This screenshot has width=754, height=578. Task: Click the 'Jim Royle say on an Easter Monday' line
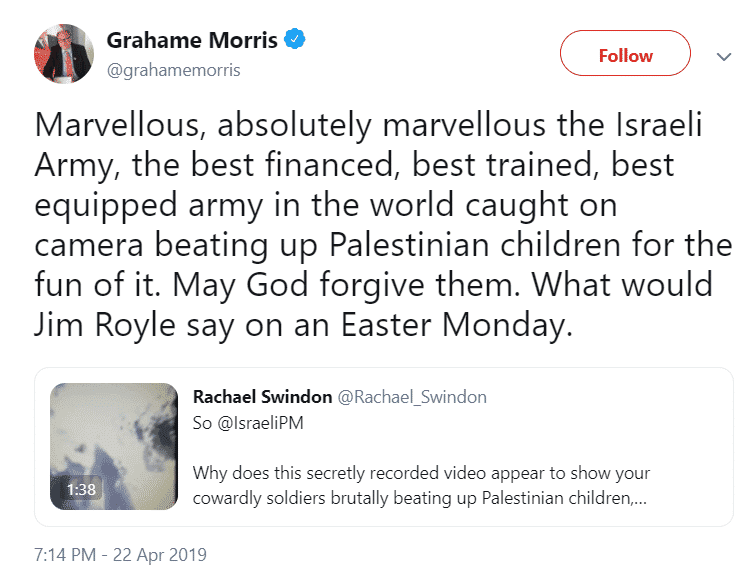[303, 325]
